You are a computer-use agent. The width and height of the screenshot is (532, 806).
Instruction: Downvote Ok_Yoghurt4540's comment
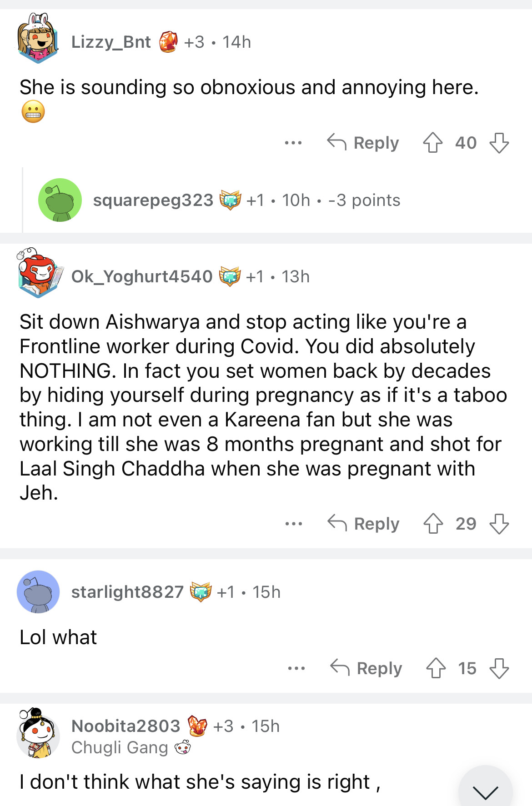coord(499,524)
